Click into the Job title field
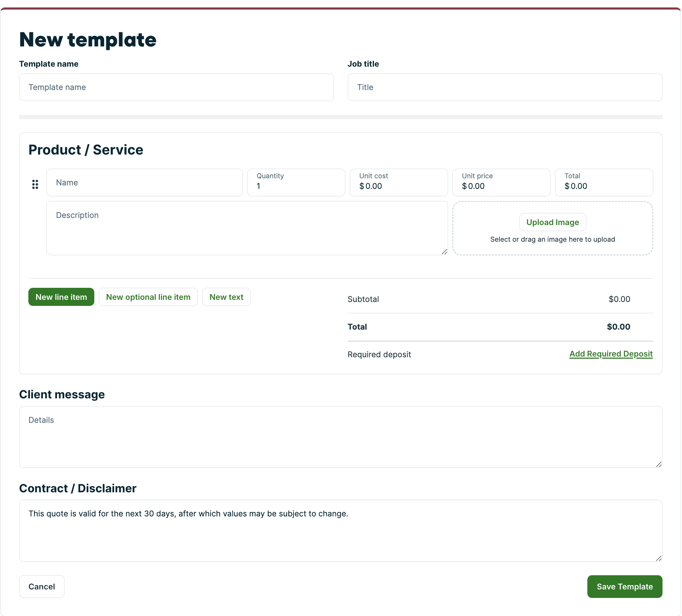This screenshot has width=682, height=616. pos(504,87)
